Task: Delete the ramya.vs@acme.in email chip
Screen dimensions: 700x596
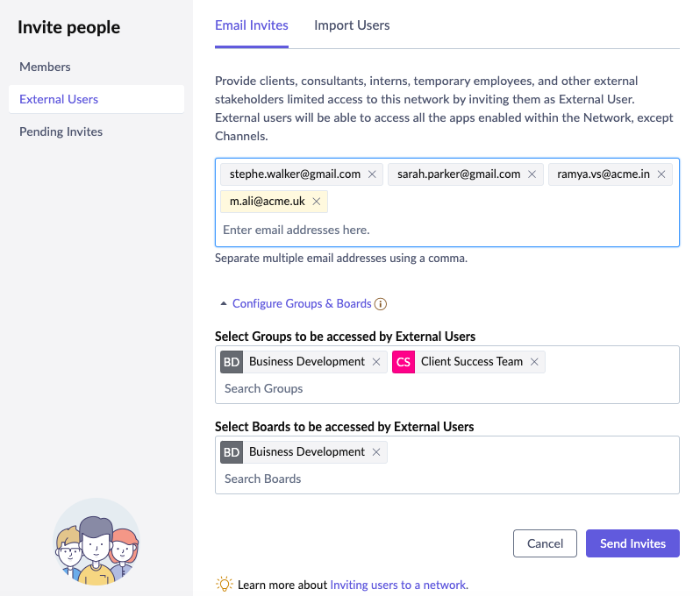Action: click(661, 174)
